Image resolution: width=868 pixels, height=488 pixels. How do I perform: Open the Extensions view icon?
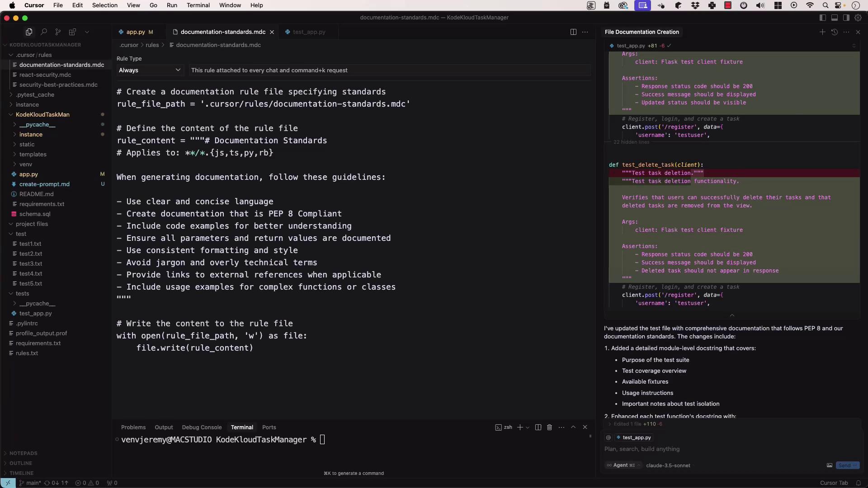click(72, 32)
